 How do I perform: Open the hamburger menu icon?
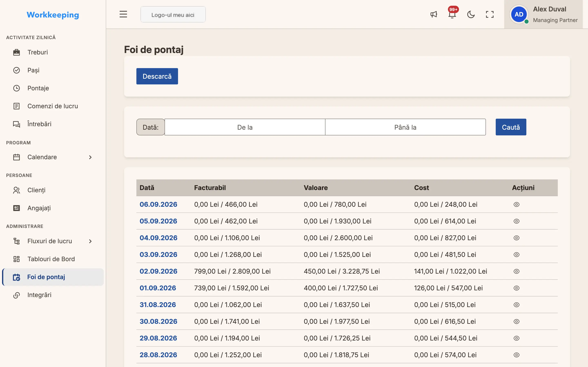[123, 14]
